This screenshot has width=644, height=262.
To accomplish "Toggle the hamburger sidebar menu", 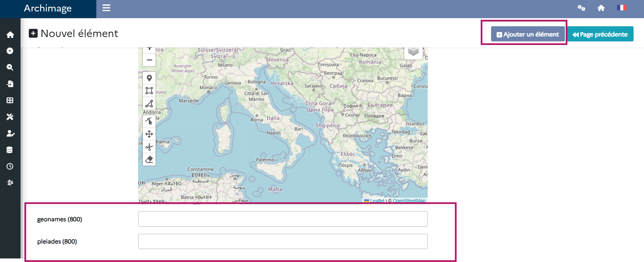I will point(106,8).
